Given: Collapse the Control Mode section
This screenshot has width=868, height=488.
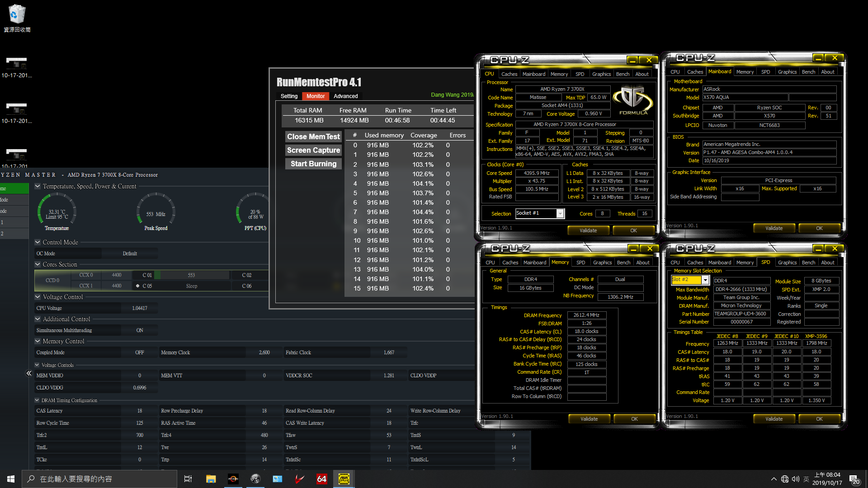Looking at the screenshot, I should (x=38, y=242).
